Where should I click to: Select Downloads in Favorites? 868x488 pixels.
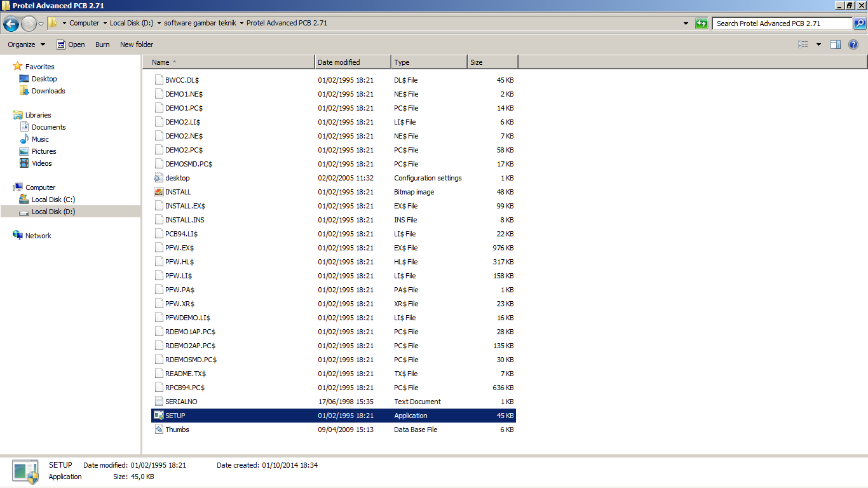pos(48,91)
